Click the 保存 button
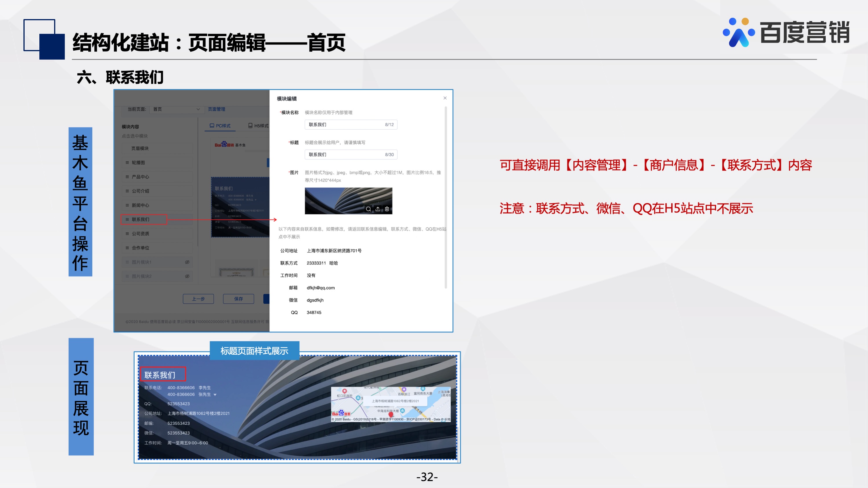This screenshot has width=868, height=488. pos(238,299)
